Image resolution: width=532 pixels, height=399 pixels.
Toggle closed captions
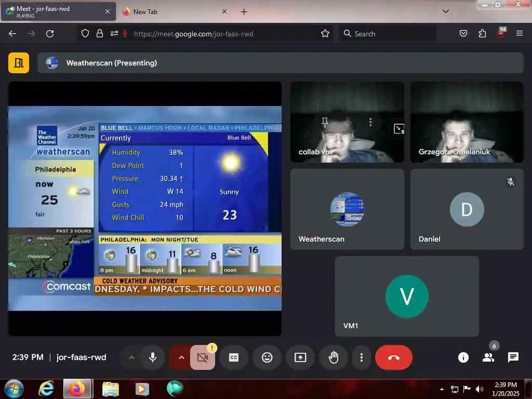coord(234,357)
